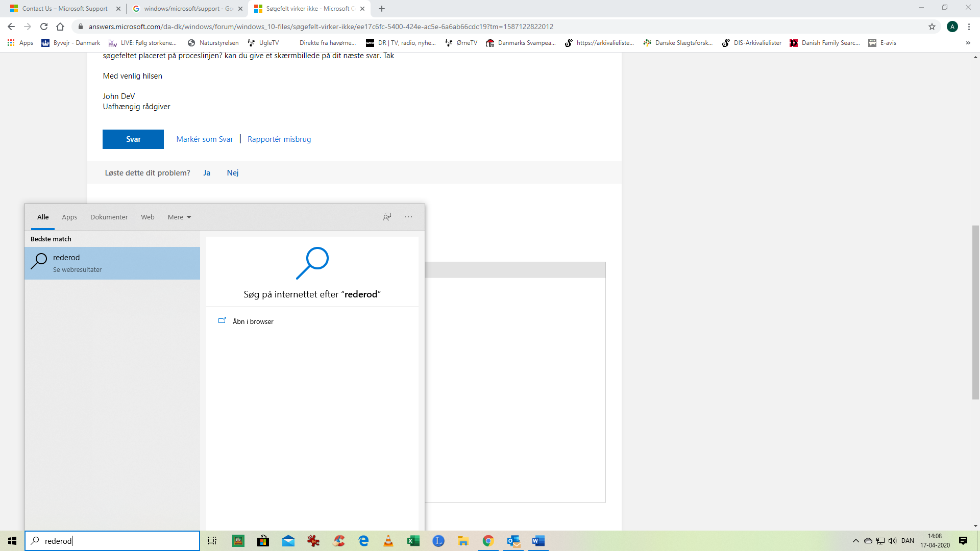Click the Rapportér misbrug link

tap(279, 139)
